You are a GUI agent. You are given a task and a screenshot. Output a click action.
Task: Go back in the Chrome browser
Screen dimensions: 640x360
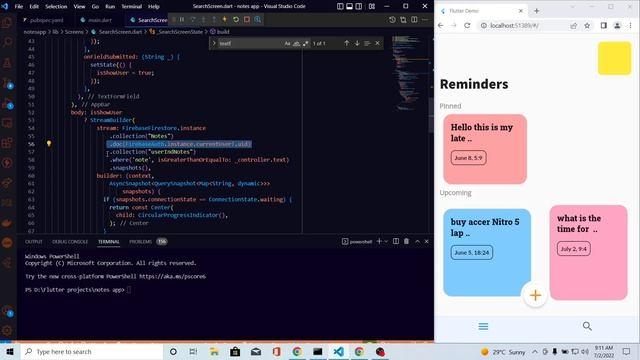pyautogui.click(x=441, y=25)
